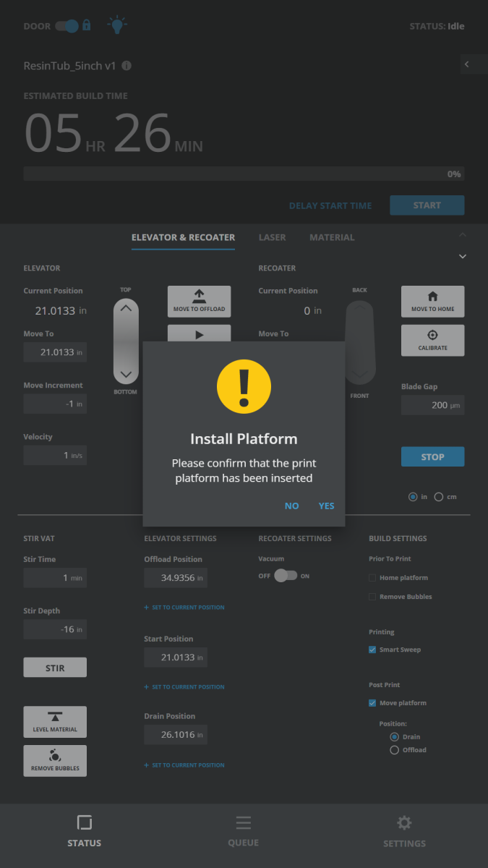This screenshot has height=868, width=488.
Task: Enable the Home platform checkbox
Action: point(372,578)
